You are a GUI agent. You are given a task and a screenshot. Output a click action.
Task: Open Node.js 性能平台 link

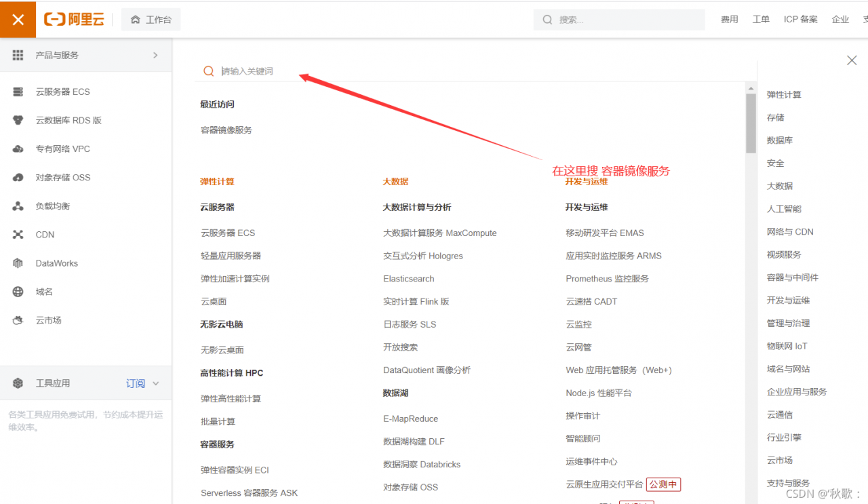[599, 393]
